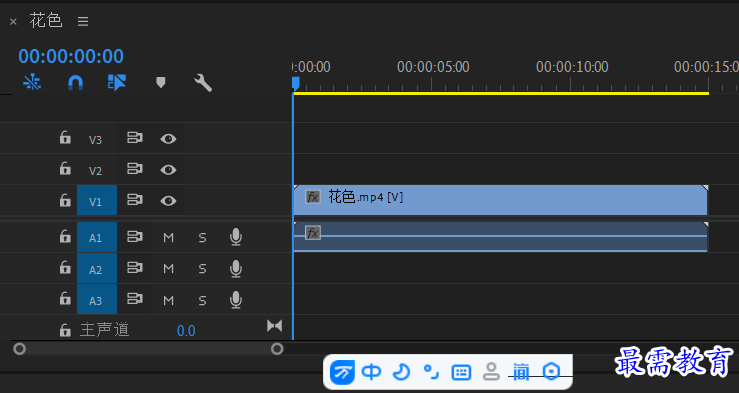Click the fx badge on 花色.mp4 clip
Screen dimensions: 739x393
[x=312, y=197]
